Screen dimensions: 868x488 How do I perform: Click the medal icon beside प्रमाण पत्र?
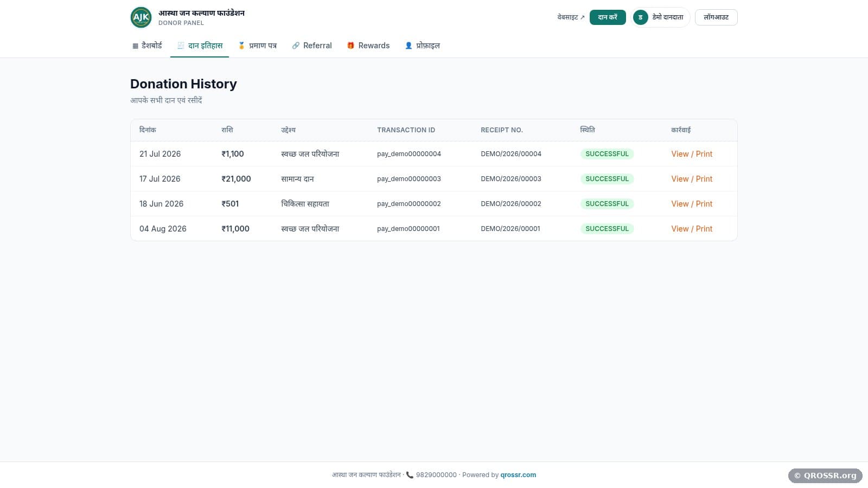point(241,46)
